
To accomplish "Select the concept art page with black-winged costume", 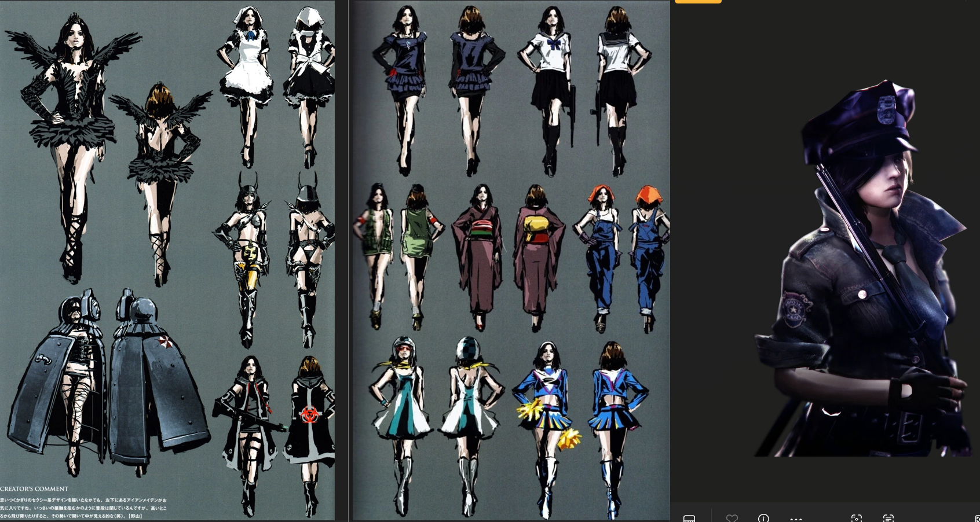I will [167, 260].
